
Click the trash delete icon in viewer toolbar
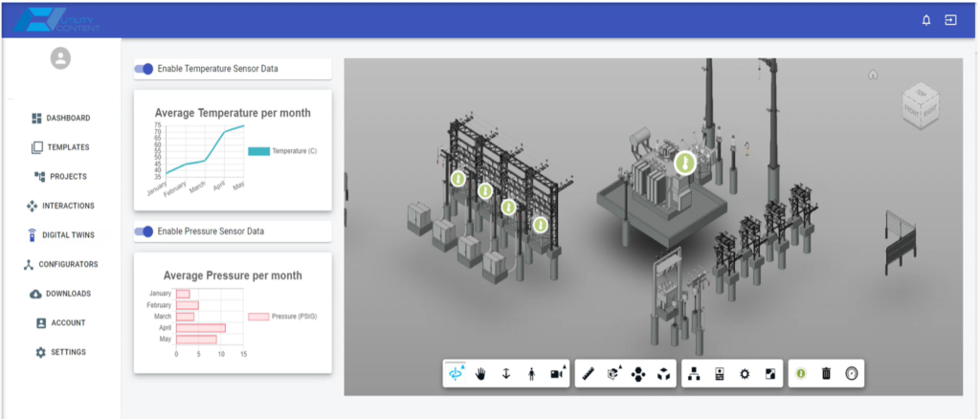point(826,374)
